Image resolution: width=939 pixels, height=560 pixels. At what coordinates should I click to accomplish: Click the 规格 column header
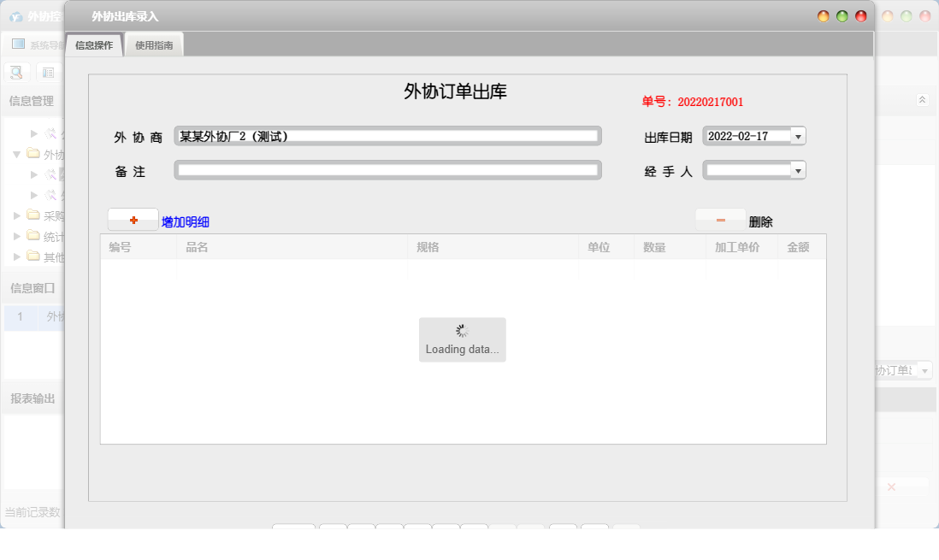tap(493, 247)
